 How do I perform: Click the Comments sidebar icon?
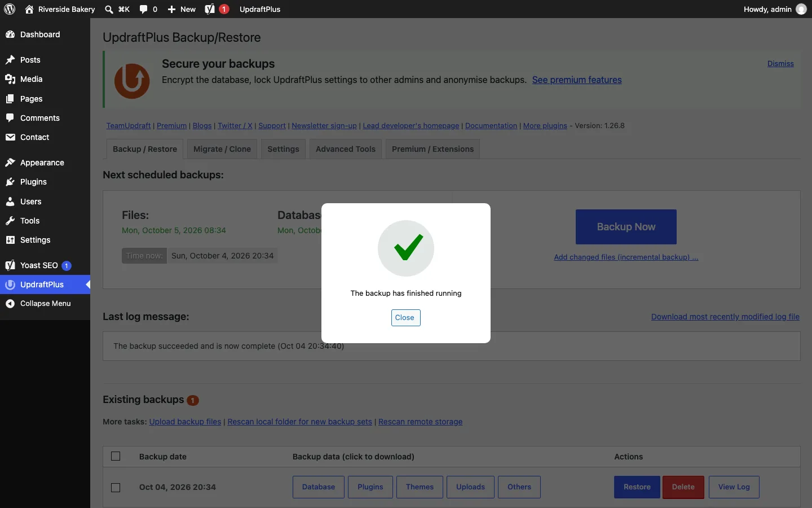pyautogui.click(x=10, y=118)
